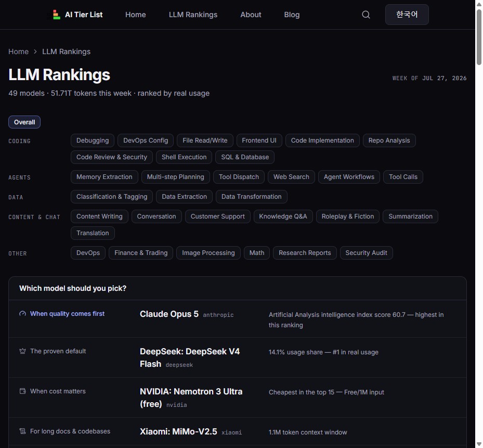Choose the Summarization filter

(410, 216)
